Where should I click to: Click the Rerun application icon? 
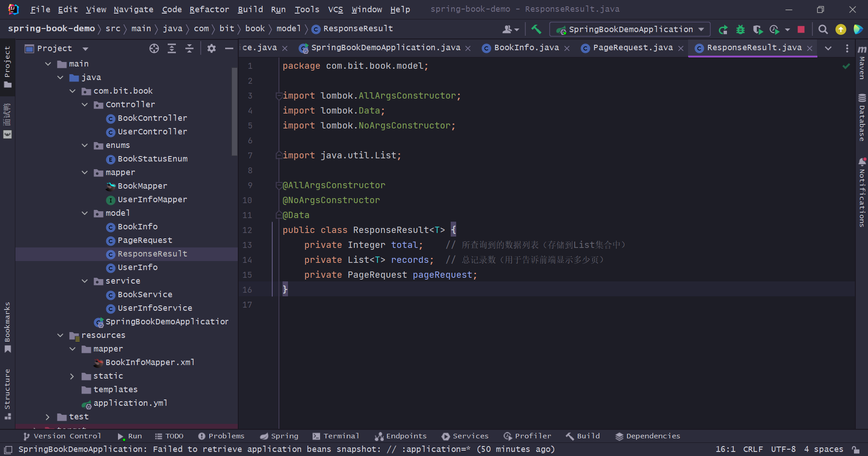(723, 29)
